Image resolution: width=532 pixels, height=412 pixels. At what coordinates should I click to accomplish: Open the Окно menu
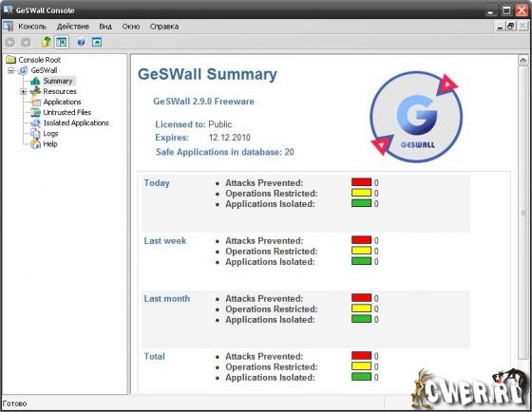pyautogui.click(x=131, y=27)
